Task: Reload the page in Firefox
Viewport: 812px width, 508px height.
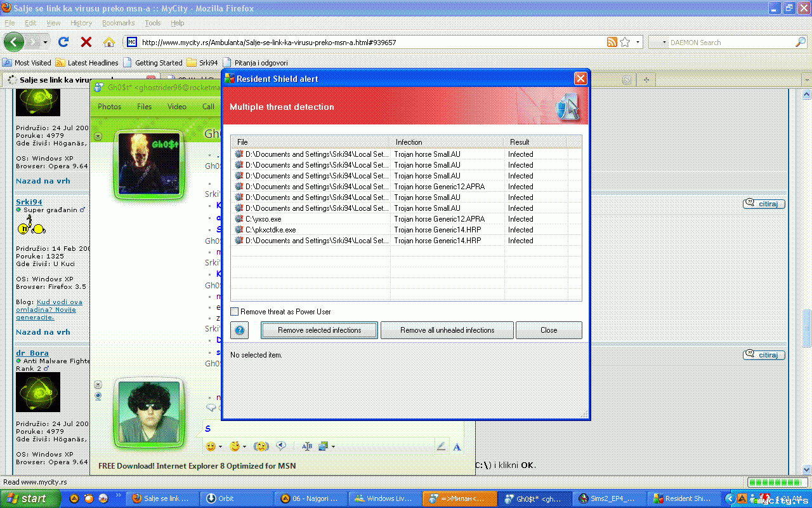Action: (63, 42)
